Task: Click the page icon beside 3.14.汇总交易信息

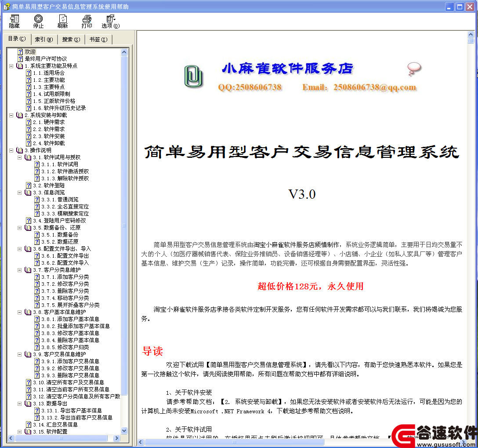Action: 29,425
